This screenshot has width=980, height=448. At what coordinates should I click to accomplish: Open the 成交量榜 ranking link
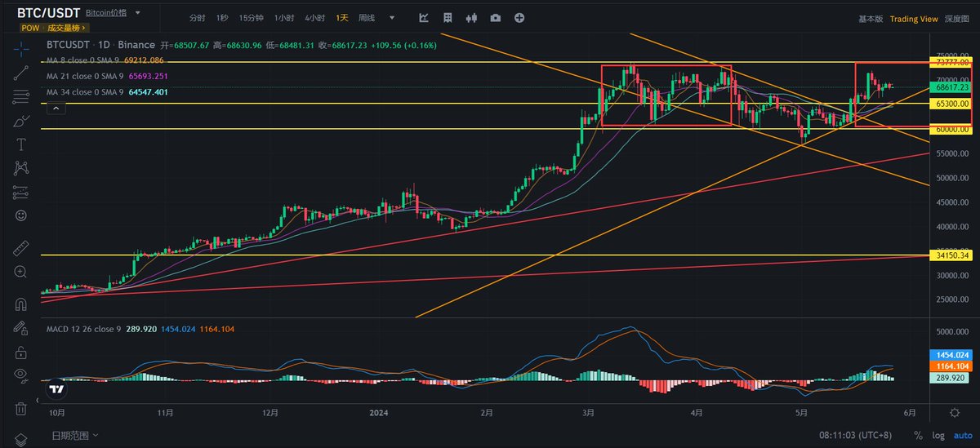point(65,28)
